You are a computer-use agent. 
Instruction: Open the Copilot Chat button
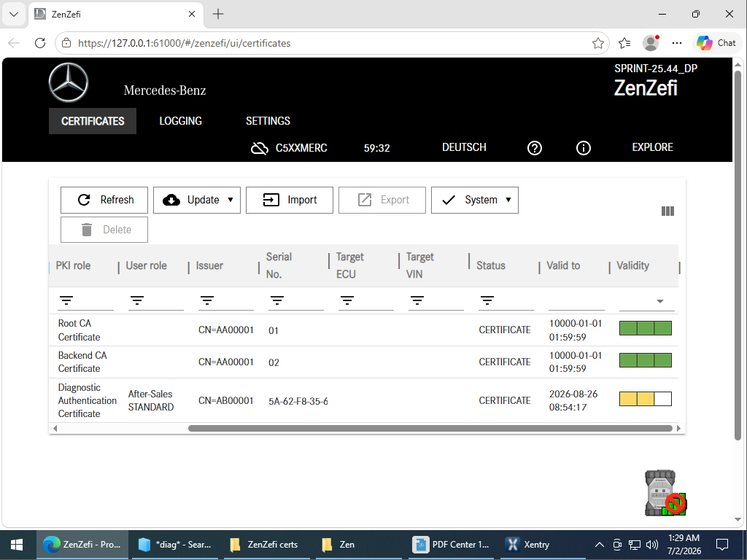point(716,43)
